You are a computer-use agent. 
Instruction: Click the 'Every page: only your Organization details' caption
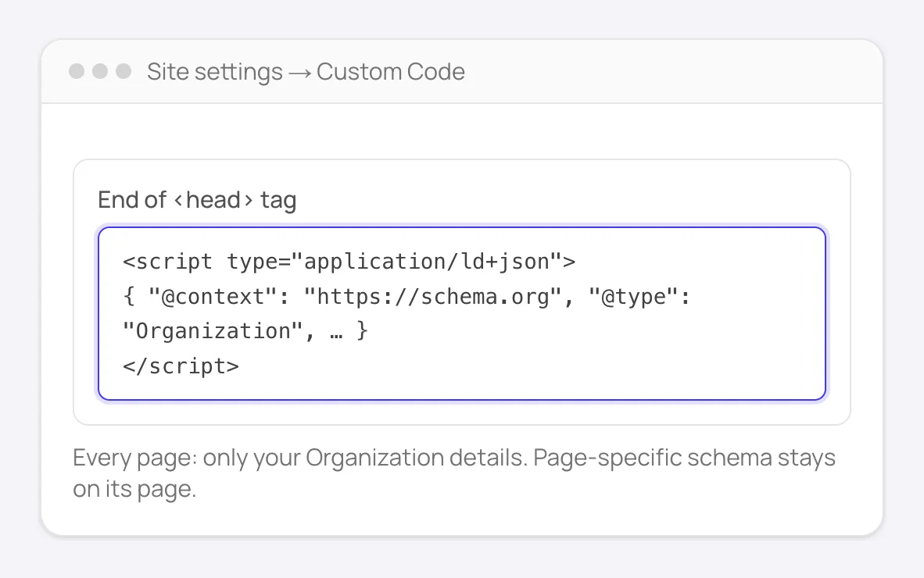tap(453, 473)
